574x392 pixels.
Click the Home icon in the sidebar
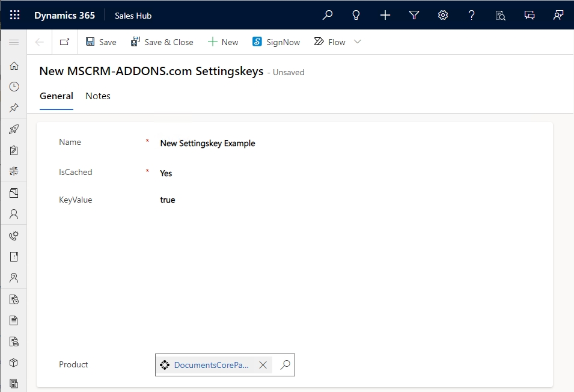click(14, 65)
